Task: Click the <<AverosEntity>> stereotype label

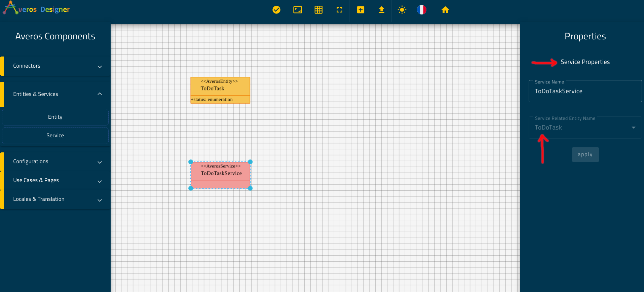Action: coord(219,81)
